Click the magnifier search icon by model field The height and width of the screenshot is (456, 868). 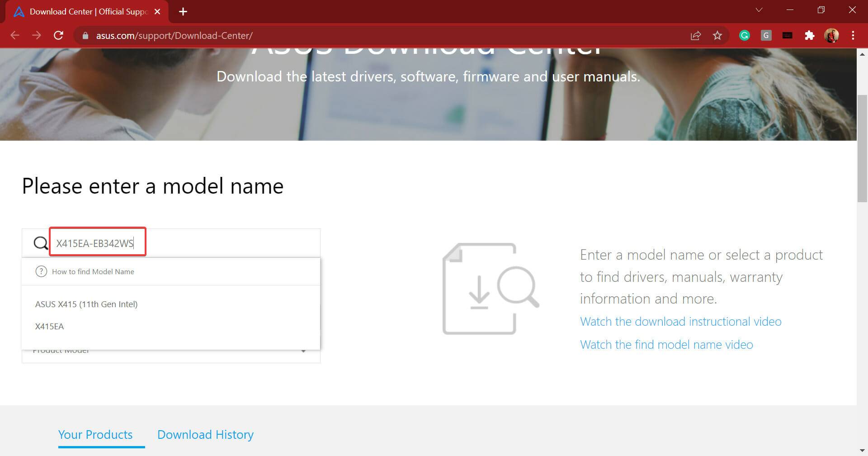pyautogui.click(x=41, y=243)
